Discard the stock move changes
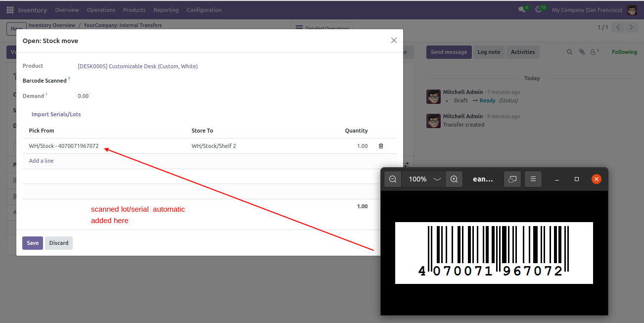 coord(59,243)
